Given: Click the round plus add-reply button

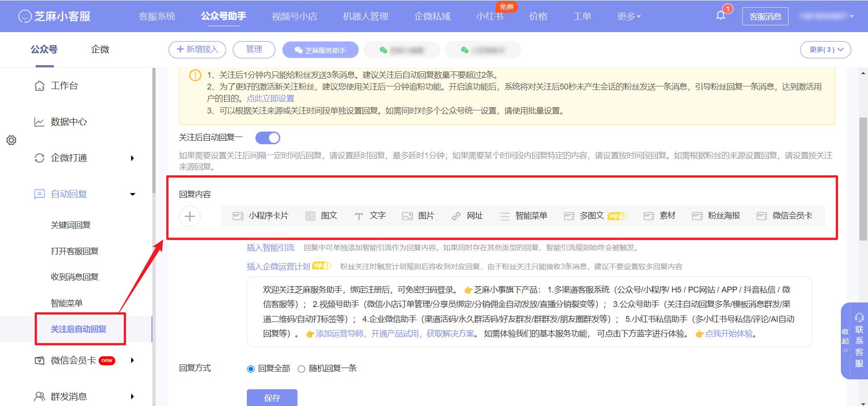Looking at the screenshot, I should (190, 216).
